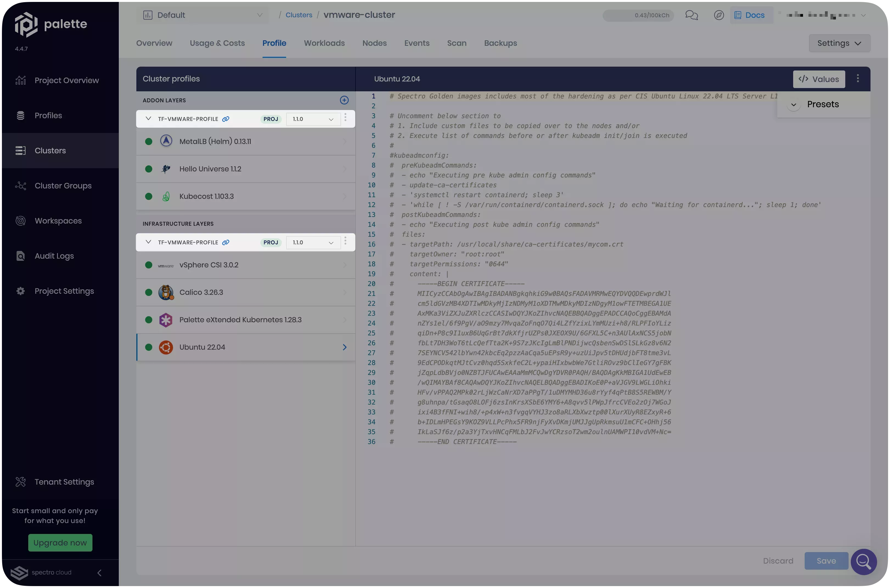Open the three-dot menu beside Values button
This screenshot has width=890, height=588.
(x=858, y=78)
